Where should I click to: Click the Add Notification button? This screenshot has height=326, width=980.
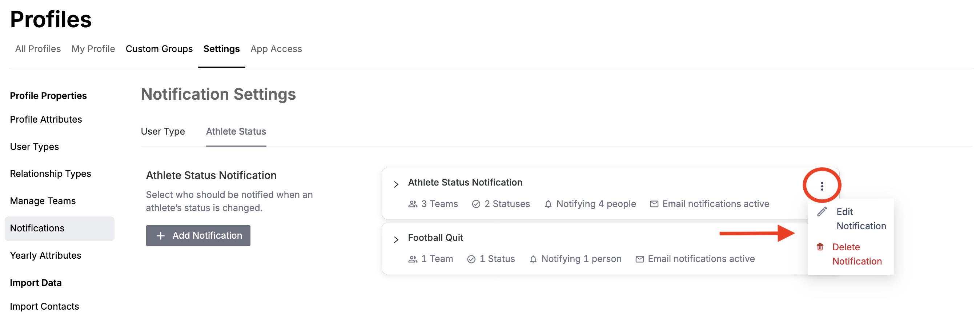[198, 235]
